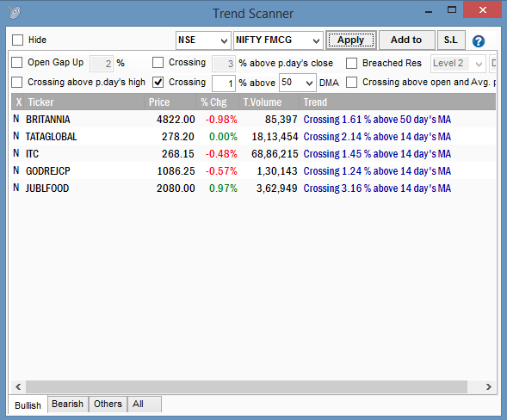The image size is (507, 420).
Task: Select the JUBLFOOD ticker row
Action: click(253, 188)
